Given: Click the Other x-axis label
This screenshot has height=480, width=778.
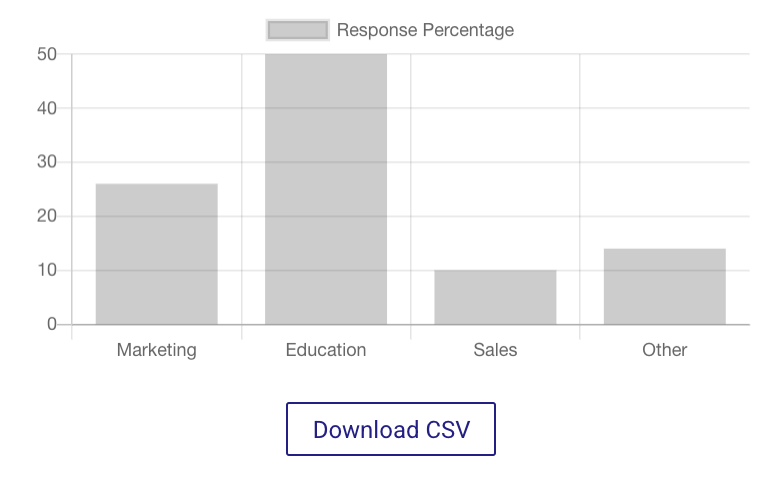Looking at the screenshot, I should pos(664,350).
